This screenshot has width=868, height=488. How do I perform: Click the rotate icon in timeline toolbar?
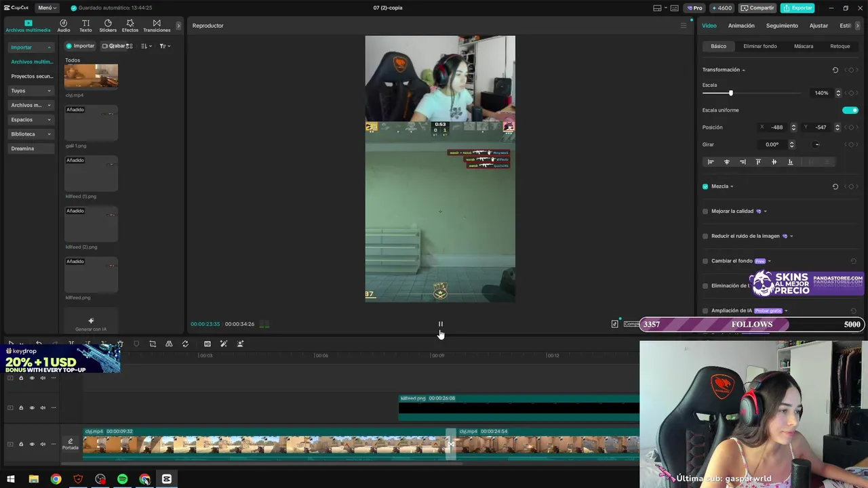click(185, 344)
